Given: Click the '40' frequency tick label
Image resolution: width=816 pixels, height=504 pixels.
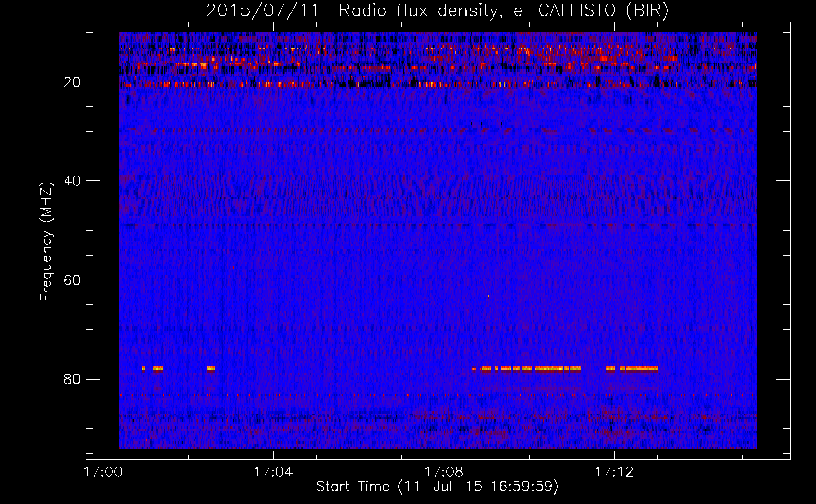Looking at the screenshot, I should click(x=72, y=181).
